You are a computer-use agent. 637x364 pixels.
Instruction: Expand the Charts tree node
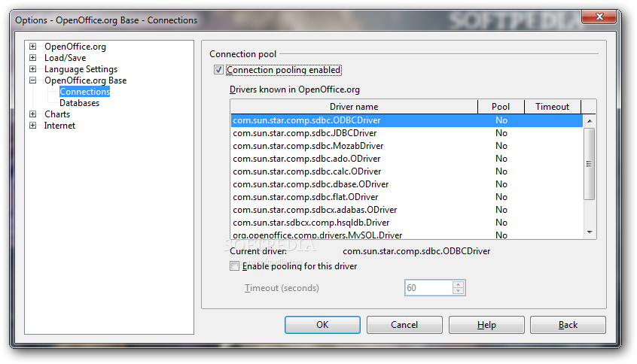coord(33,114)
